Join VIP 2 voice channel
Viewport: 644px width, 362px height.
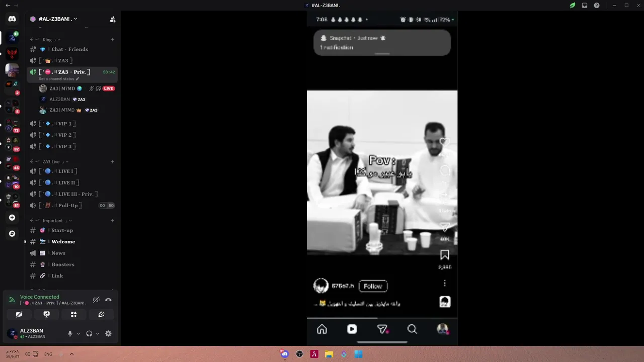click(72, 135)
